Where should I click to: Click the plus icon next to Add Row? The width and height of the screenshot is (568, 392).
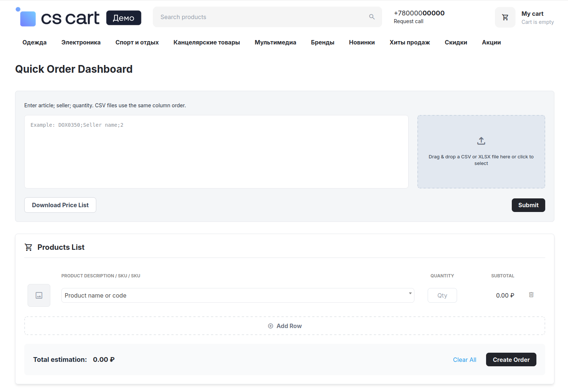tap(270, 326)
